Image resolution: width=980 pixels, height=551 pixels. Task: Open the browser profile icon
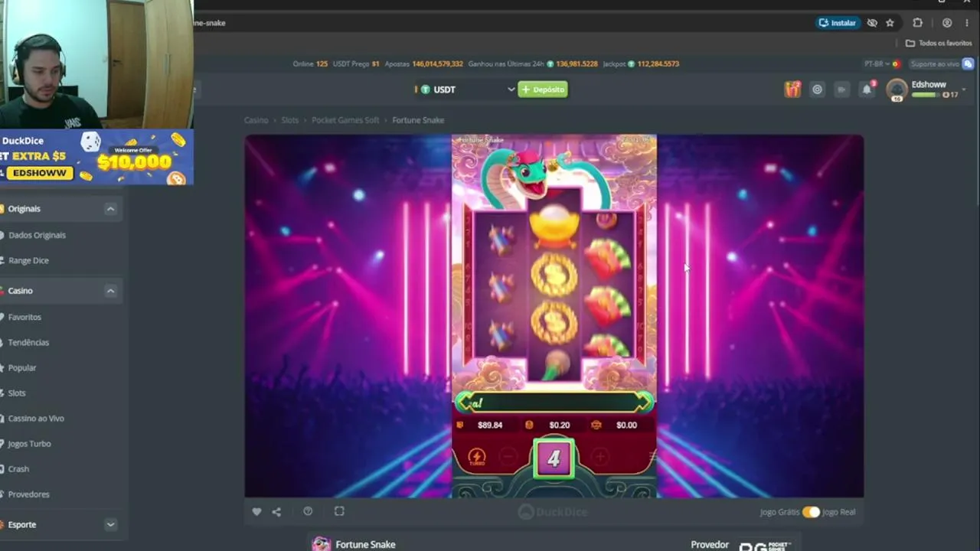pos(947,23)
